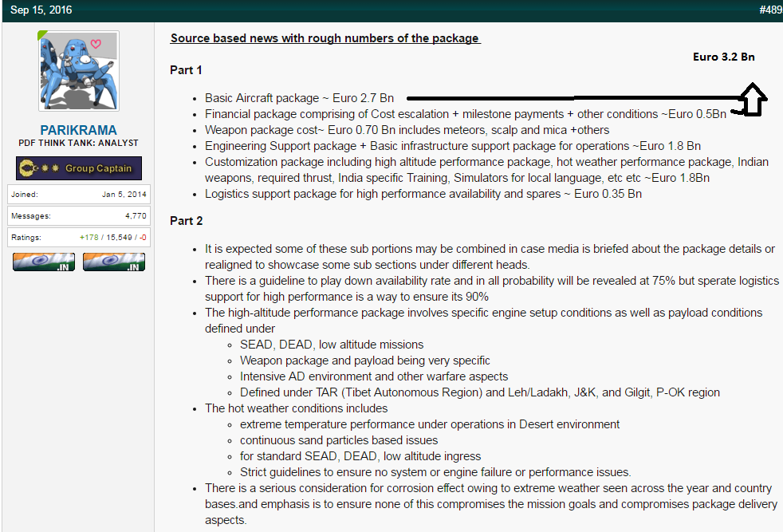Click the 'Financial package comprising' bullet line

[466, 114]
